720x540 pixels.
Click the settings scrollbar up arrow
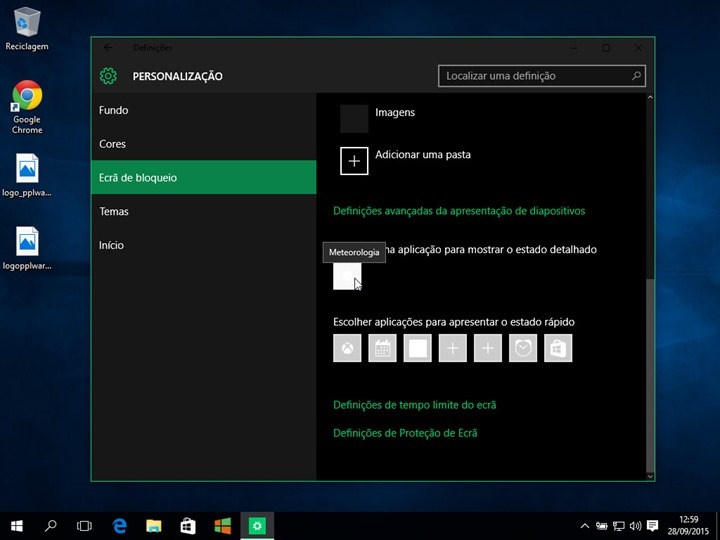point(650,97)
